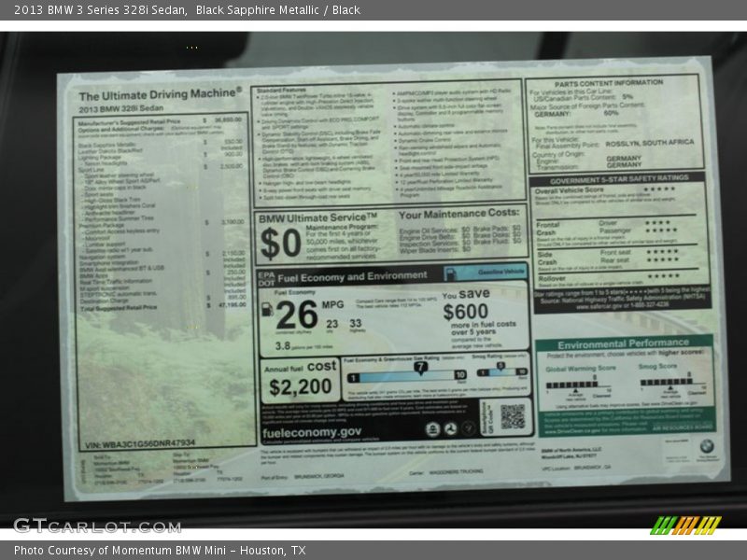Click the Smog Rating scale pointer
The image size is (747, 560).
point(500,364)
